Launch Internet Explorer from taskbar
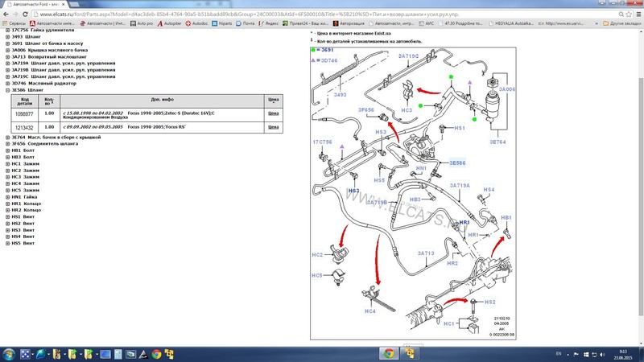 click(41, 354)
